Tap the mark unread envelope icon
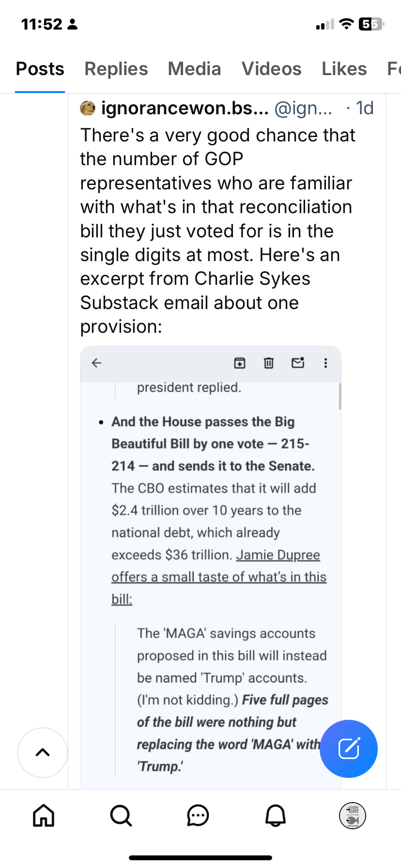Image resolution: width=401 pixels, height=868 pixels. coord(298,363)
